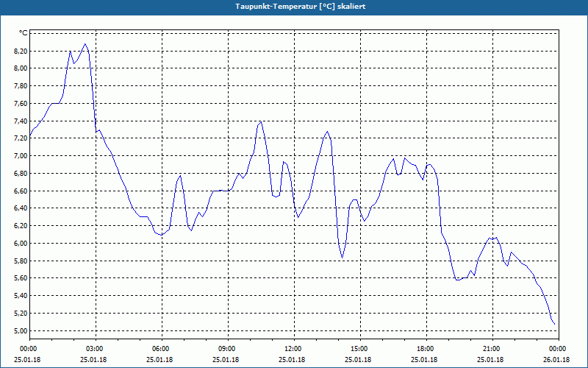Select the '8,00' y-axis label
The width and height of the screenshot is (588, 368).
pyautogui.click(x=21, y=68)
